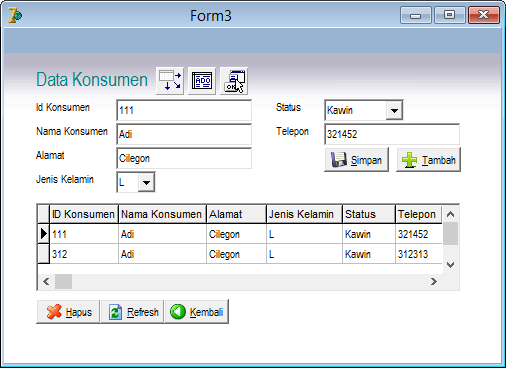Click the Telepon column header in grid

pos(419,214)
